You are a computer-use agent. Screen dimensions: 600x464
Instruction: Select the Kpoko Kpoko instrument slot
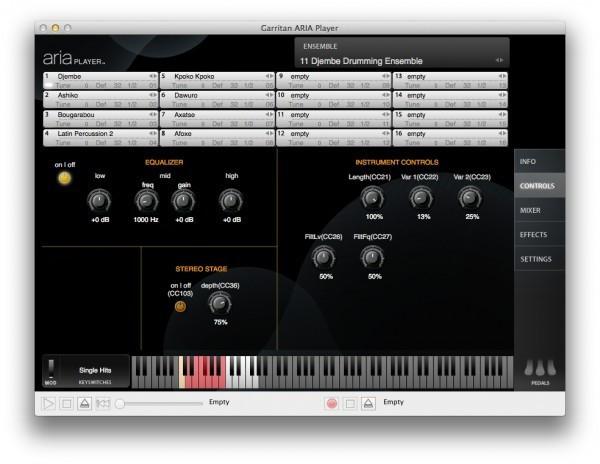pyautogui.click(x=217, y=80)
